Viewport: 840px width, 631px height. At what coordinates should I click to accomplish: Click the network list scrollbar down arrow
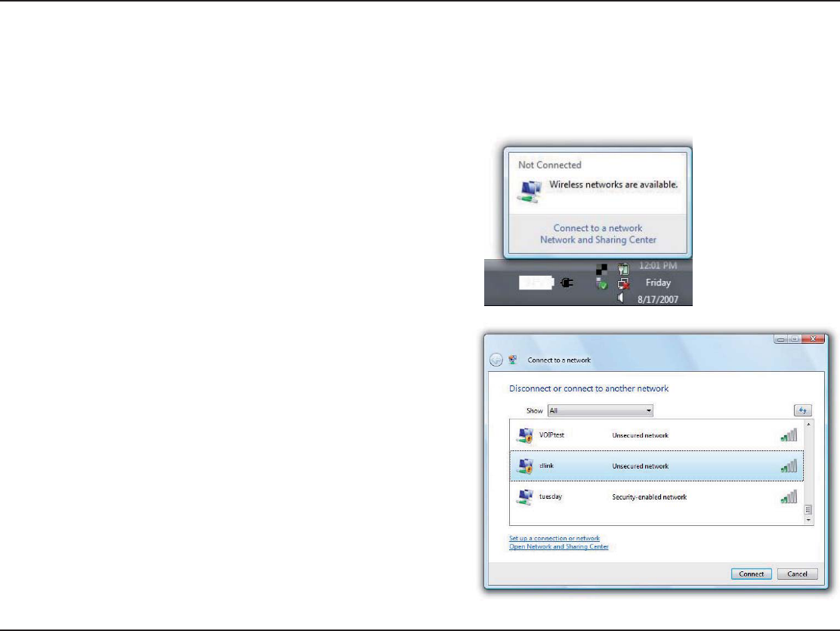tap(808, 520)
